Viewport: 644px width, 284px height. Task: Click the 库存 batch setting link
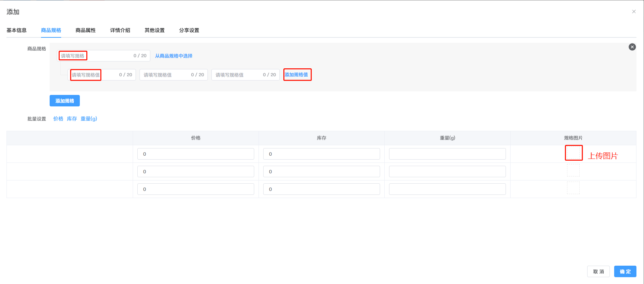[x=72, y=119]
